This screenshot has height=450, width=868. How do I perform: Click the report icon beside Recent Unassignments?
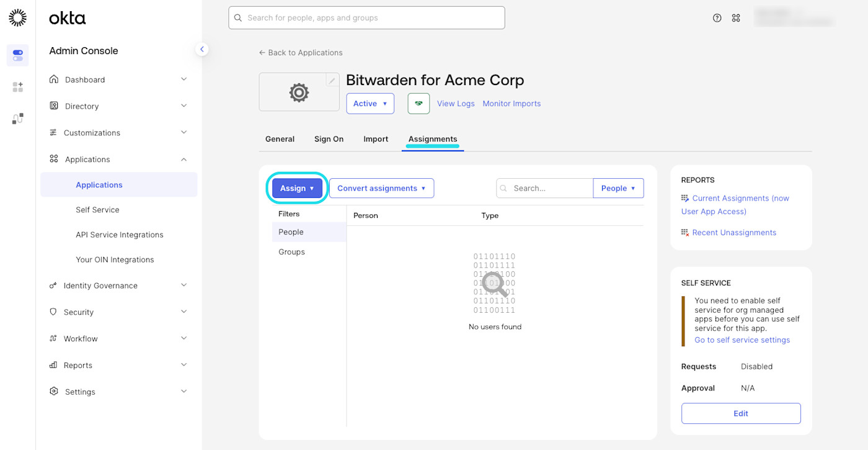684,232
